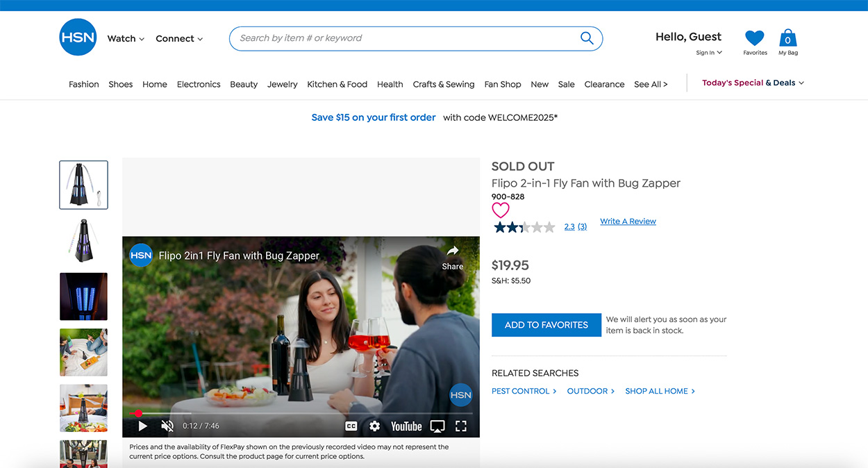This screenshot has width=868, height=468.
Task: Open the Sale category
Action: [567, 84]
